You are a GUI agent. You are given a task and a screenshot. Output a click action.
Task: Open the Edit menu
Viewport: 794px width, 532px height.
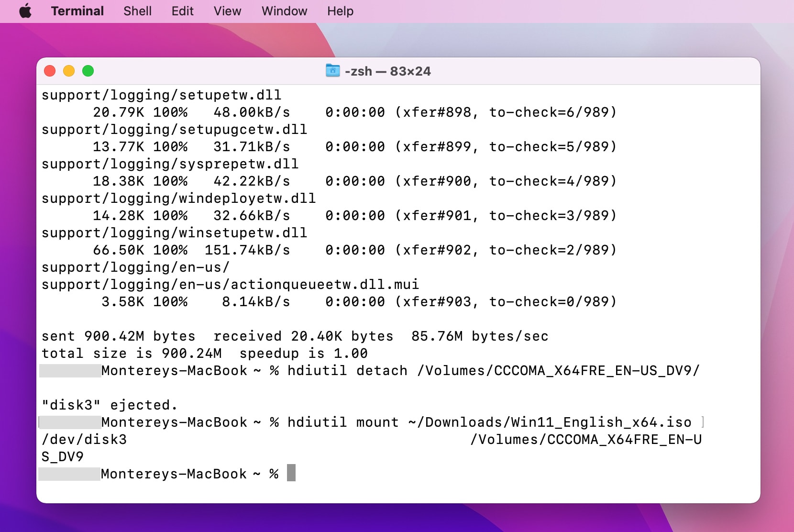182,11
